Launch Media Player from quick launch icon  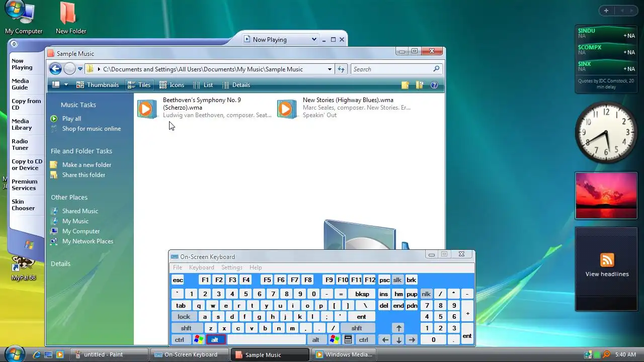coord(60,354)
